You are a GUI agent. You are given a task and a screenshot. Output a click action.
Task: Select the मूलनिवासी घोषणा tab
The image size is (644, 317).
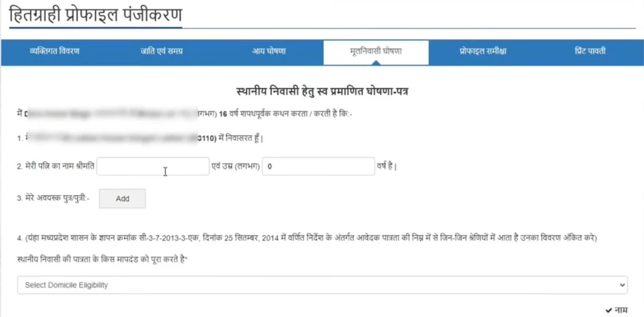pyautogui.click(x=376, y=52)
